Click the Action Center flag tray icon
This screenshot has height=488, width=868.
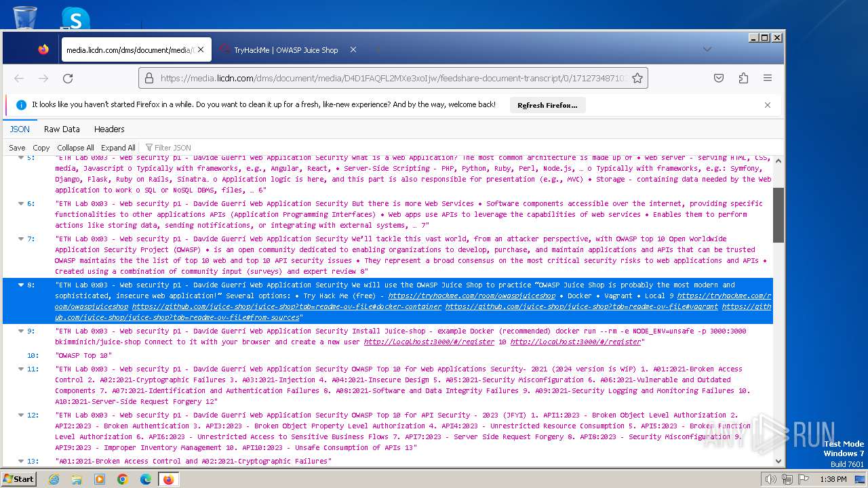pos(803,479)
